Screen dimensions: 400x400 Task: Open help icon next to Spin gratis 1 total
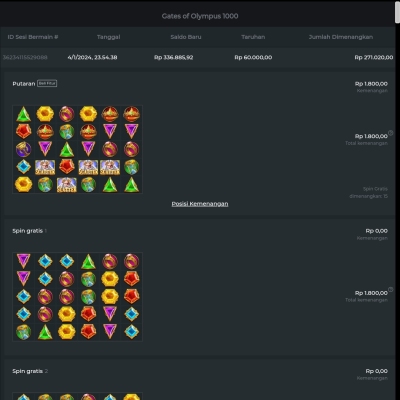click(391, 289)
